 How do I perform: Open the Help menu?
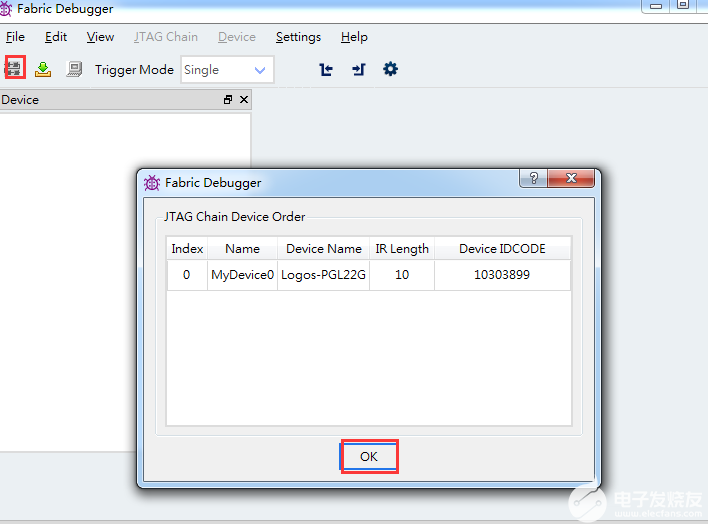354,37
